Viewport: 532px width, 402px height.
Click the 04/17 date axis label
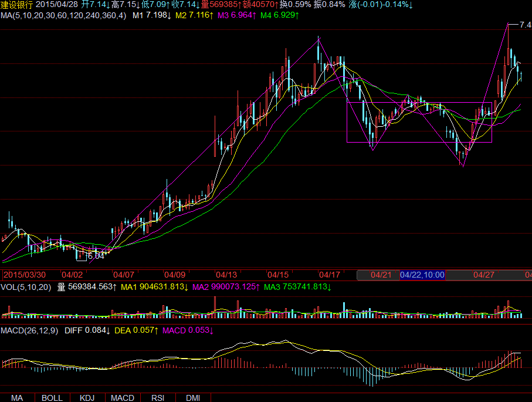click(328, 275)
